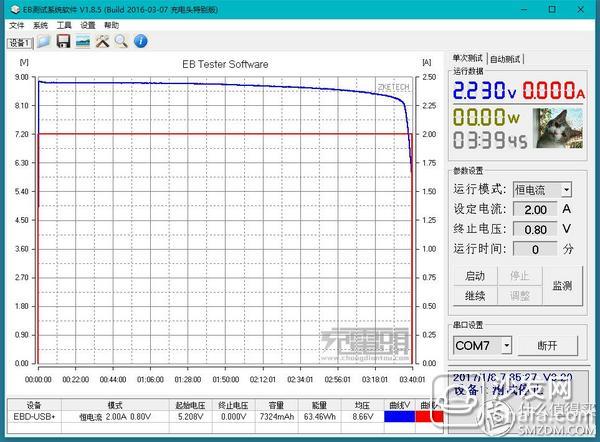Click the 03:39:45 elapsed time readout
The width and height of the screenshot is (600, 442).
click(490, 140)
